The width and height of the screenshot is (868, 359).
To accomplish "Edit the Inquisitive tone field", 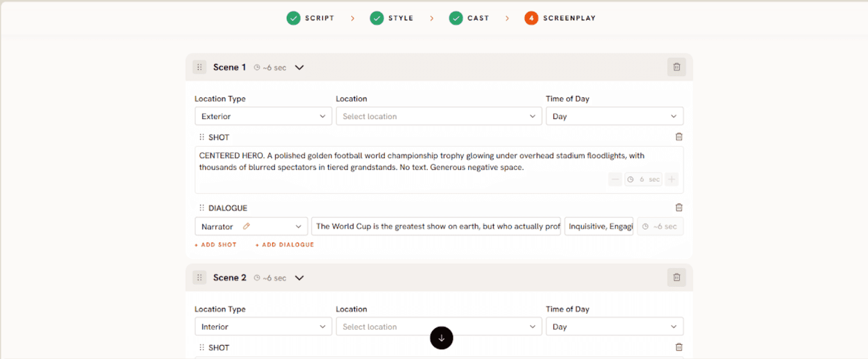I will pyautogui.click(x=599, y=227).
